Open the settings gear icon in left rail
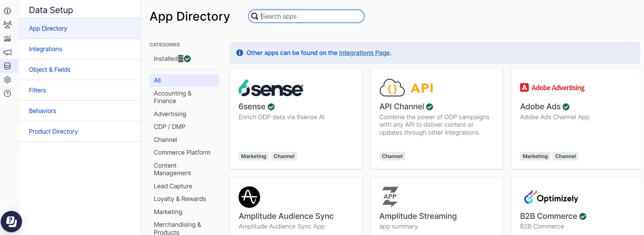This screenshot has width=644, height=235. coord(7,80)
